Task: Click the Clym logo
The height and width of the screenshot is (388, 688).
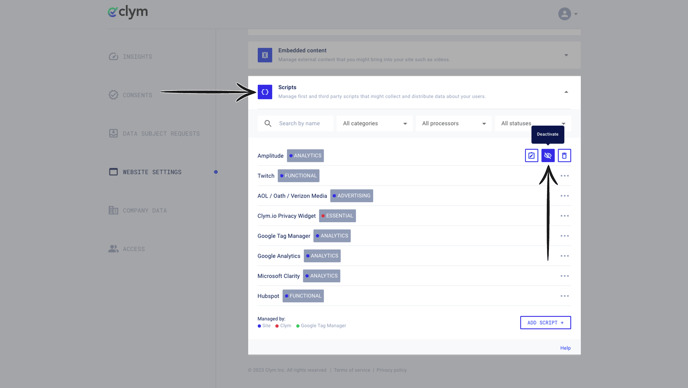Action: (x=128, y=12)
